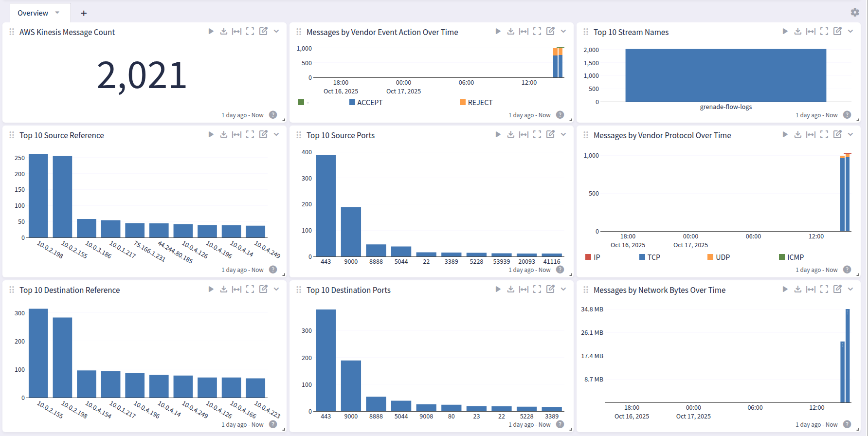Screen dimensions: 868x436
Task: Open Overview tab dropdown arrow
Action: click(57, 13)
